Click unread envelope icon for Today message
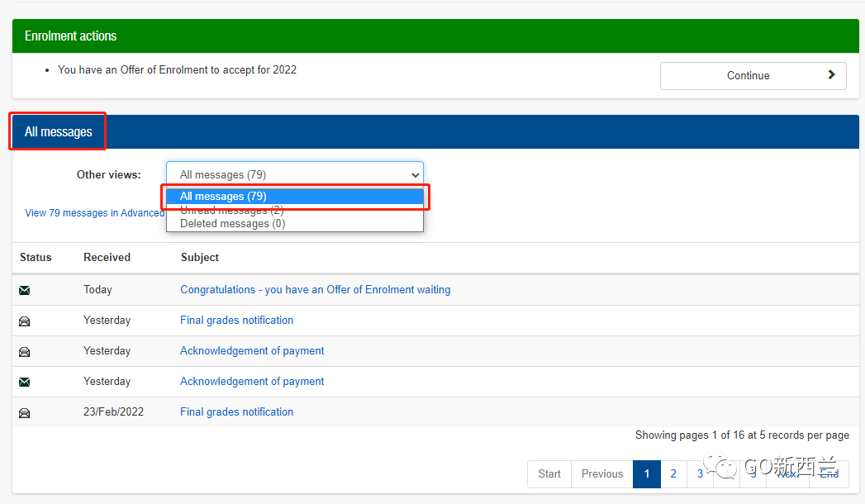The image size is (865, 504). 24,291
